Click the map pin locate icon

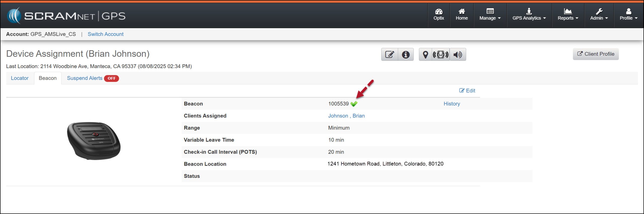coord(425,55)
